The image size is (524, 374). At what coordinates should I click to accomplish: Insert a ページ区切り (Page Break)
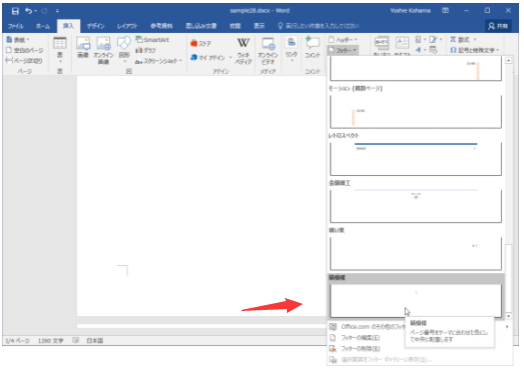[24, 61]
